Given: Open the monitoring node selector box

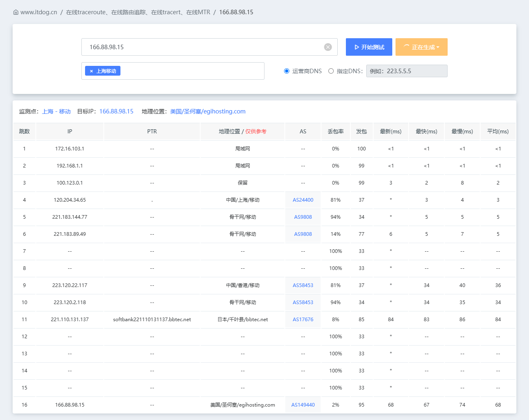Looking at the screenshot, I should coord(173,71).
